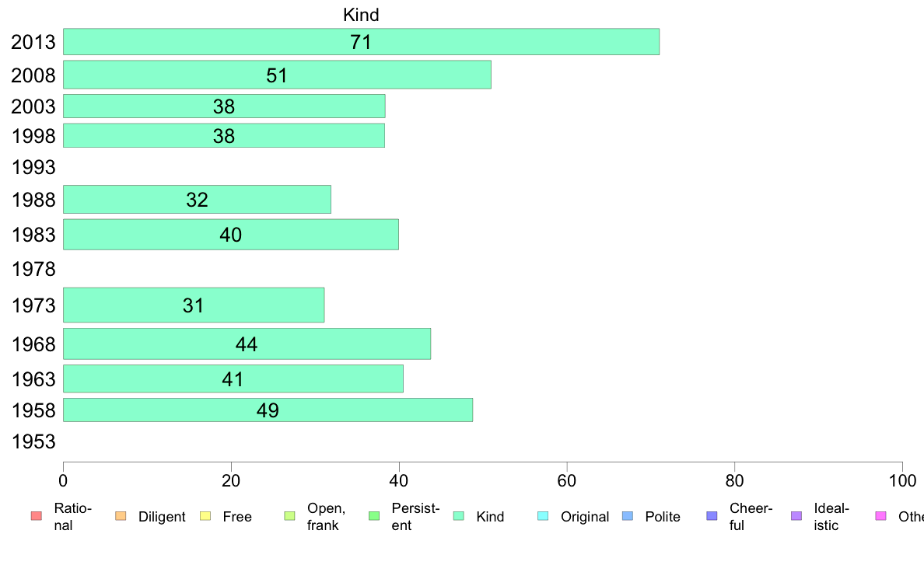The height and width of the screenshot is (572, 924).
Task: Click the Rational legend color swatch
Action: pos(37,516)
